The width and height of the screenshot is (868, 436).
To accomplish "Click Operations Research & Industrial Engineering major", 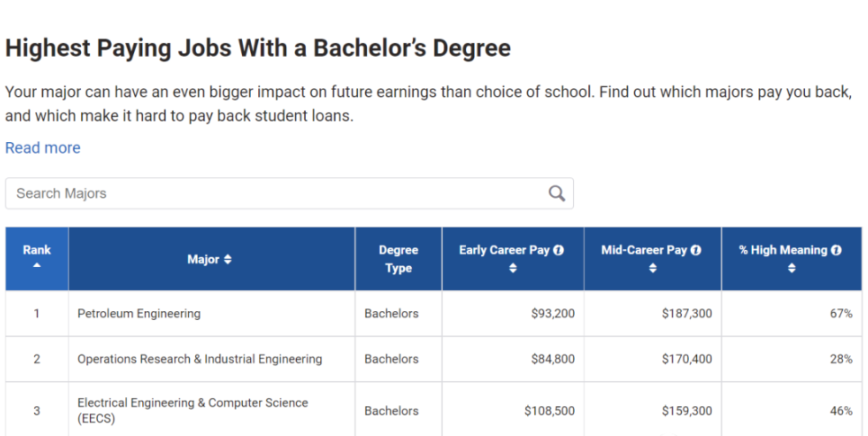I will (x=200, y=359).
